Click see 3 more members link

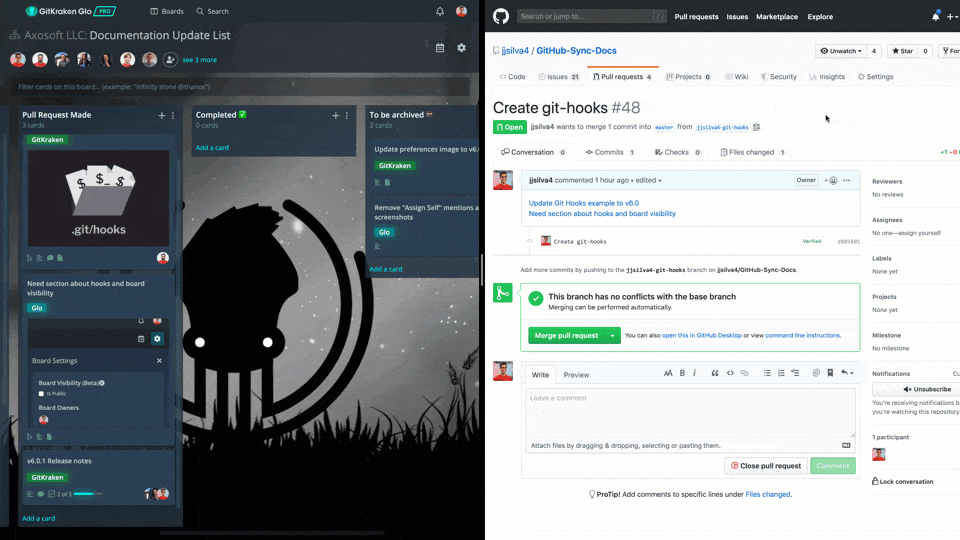point(200,60)
